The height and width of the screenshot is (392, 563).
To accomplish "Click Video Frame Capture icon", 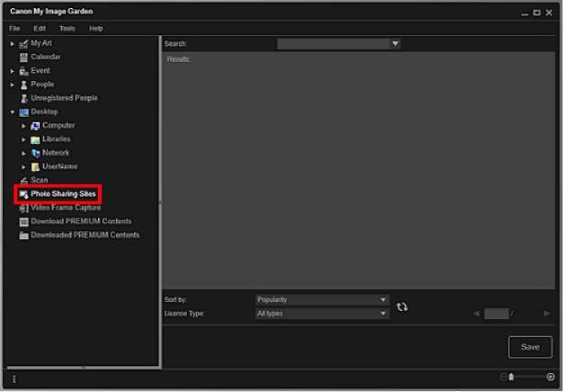I will pyautogui.click(x=23, y=208).
